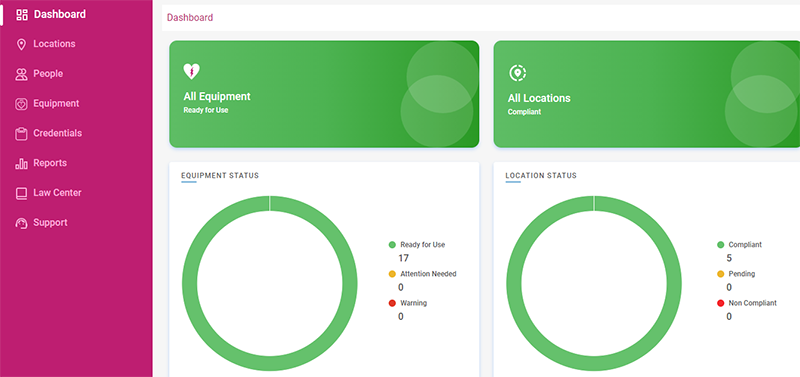Select the 'Ready for Use' legend label

pos(422,245)
